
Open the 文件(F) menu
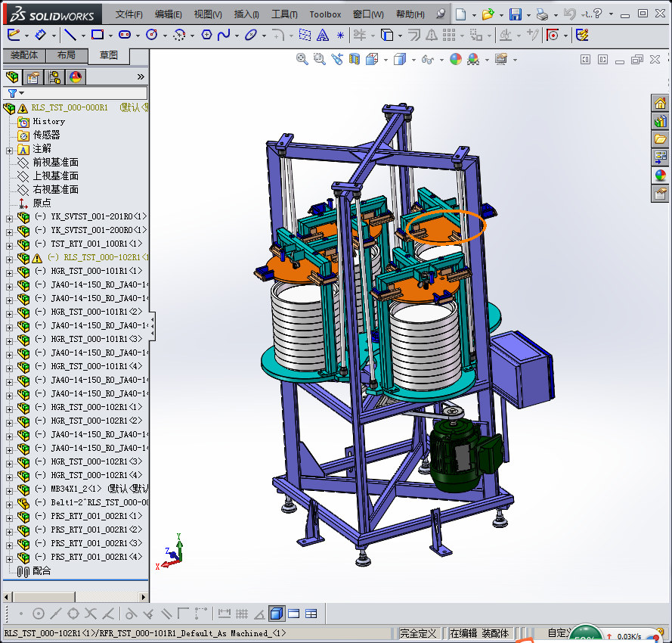tap(129, 14)
